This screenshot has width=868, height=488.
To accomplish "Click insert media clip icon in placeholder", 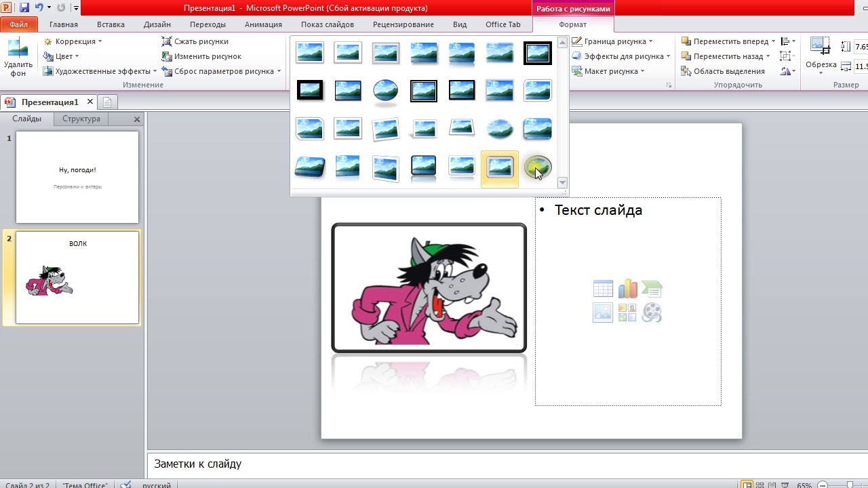I will [652, 312].
